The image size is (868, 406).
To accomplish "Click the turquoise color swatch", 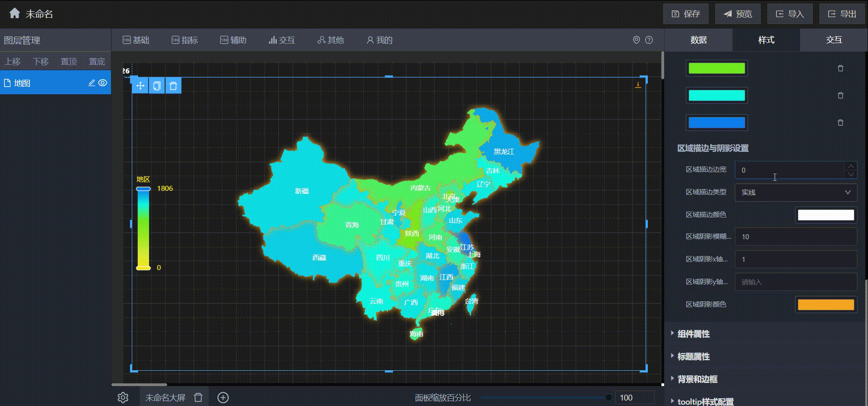I will pyautogui.click(x=717, y=96).
